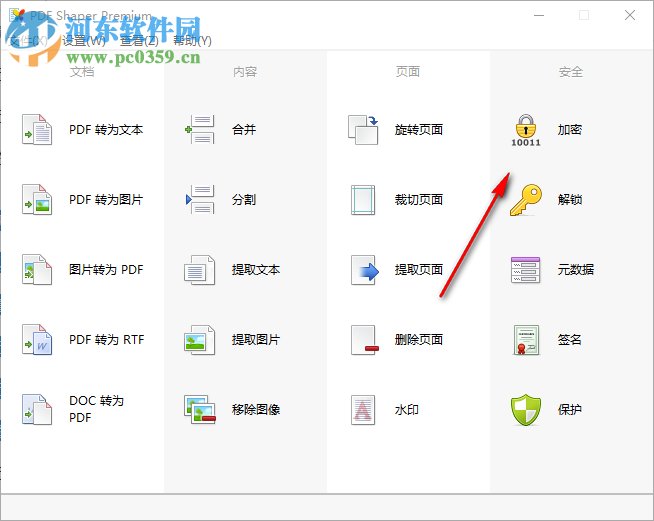Click the 图片转为 PDF icon
The width and height of the screenshot is (654, 521).
[x=37, y=270]
